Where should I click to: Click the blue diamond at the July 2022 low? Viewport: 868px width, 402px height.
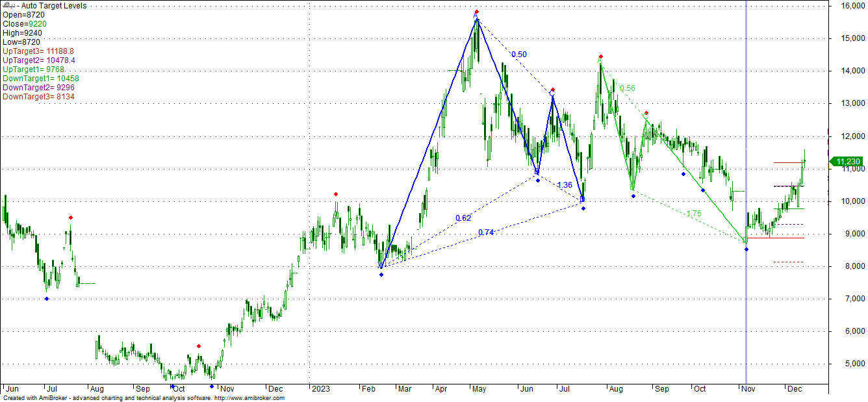(x=46, y=299)
